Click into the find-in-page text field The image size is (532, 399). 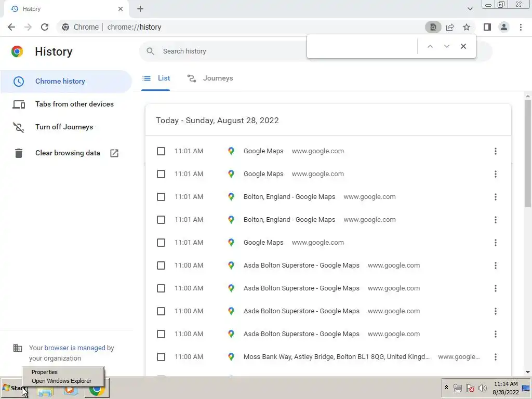pos(362,46)
